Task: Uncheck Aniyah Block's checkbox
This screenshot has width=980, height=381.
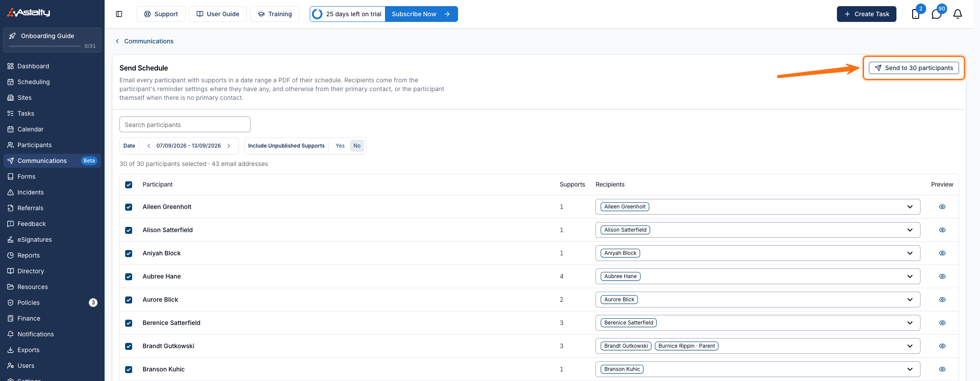Action: (x=129, y=254)
